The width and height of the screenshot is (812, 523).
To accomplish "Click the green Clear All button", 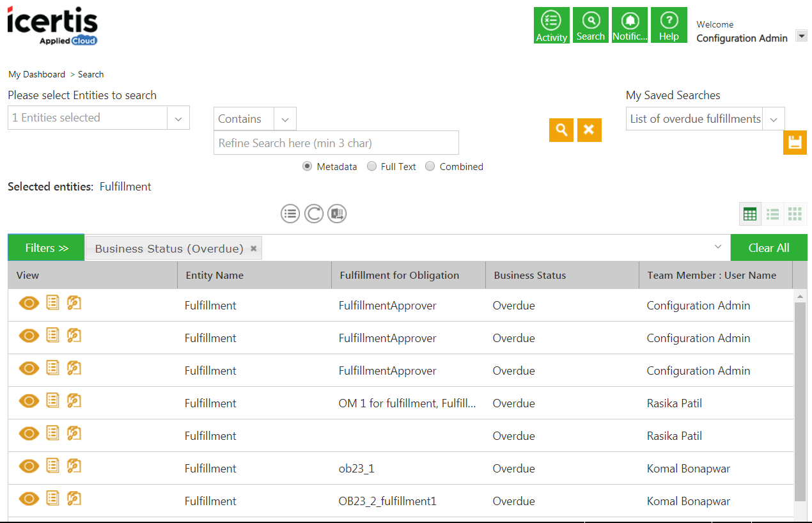I will pos(769,248).
